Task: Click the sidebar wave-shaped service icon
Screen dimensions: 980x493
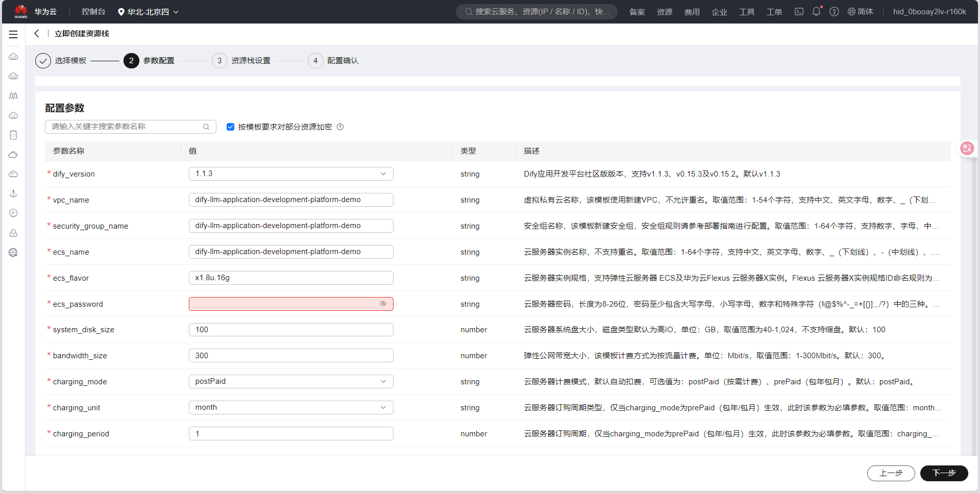Action: 13,96
